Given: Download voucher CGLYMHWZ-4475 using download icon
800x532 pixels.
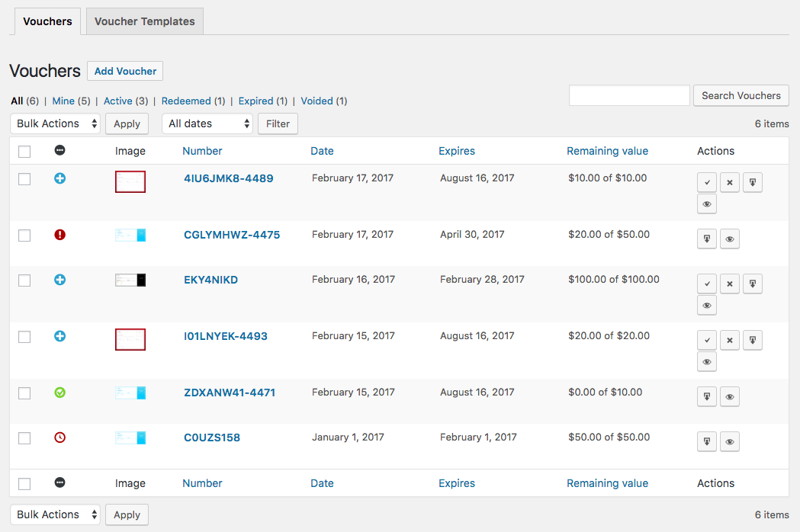Looking at the screenshot, I should click(x=707, y=239).
